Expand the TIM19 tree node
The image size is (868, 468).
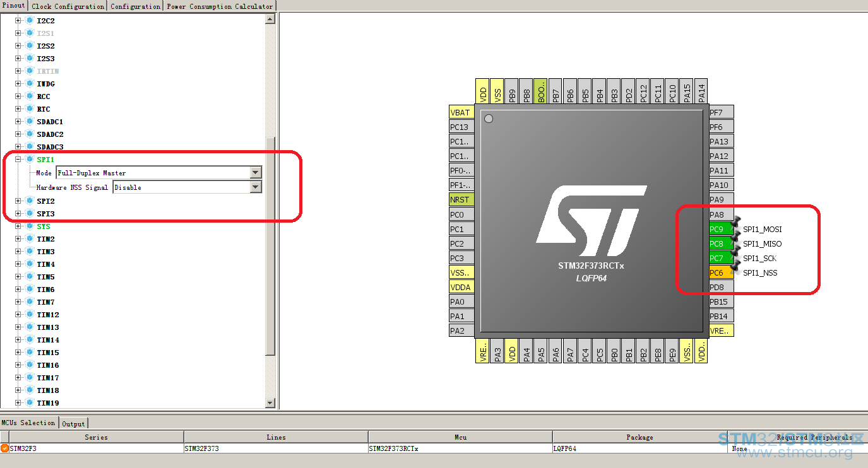pyautogui.click(x=18, y=403)
